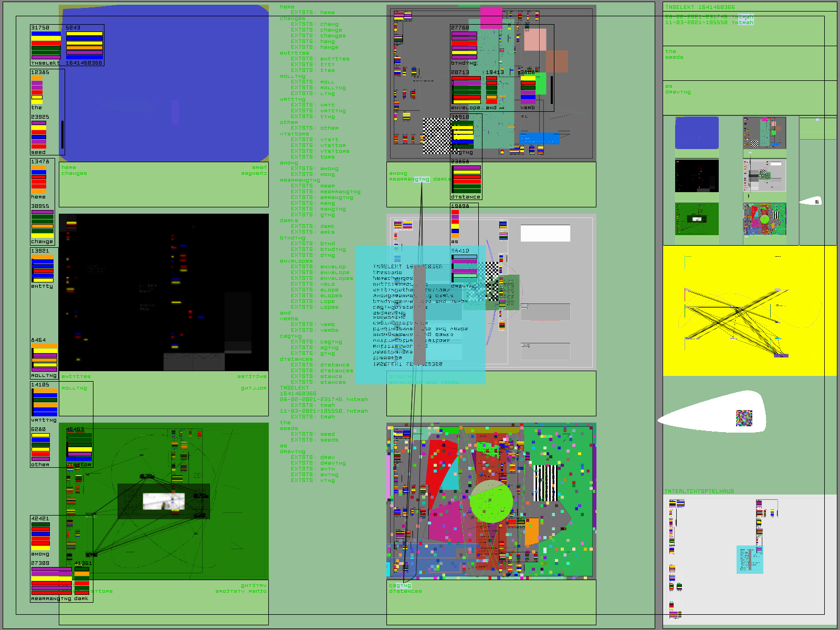Click the black-and-white checkerboard tile in the top gray canvas
Screen dimensions: 840x630
tap(437, 135)
